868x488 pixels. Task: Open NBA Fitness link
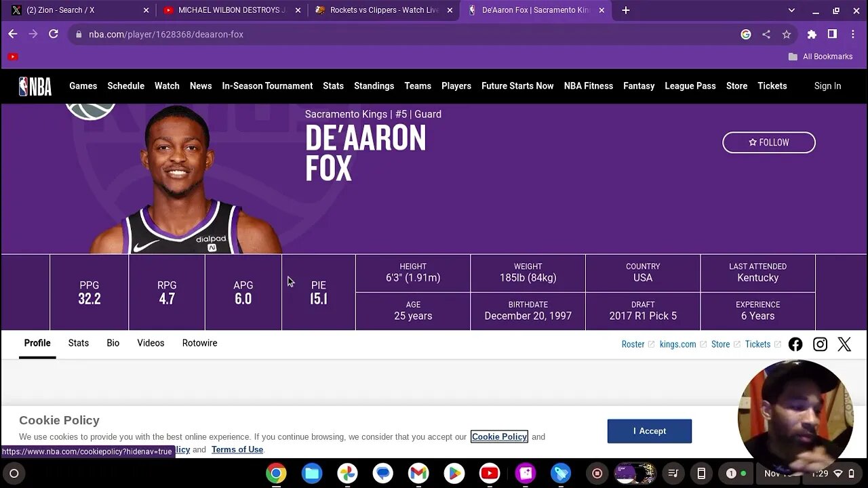[x=589, y=86]
